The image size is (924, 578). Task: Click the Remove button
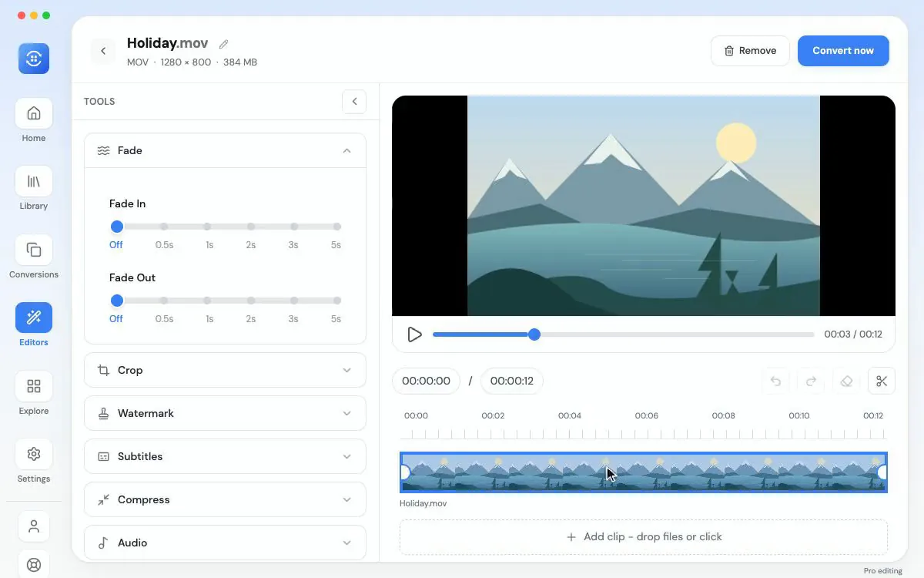(x=750, y=51)
